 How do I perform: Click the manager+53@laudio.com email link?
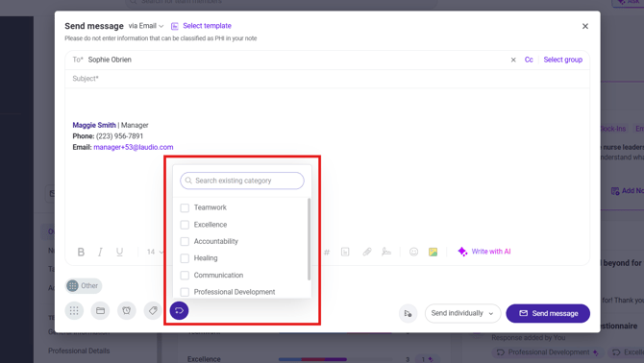point(134,147)
